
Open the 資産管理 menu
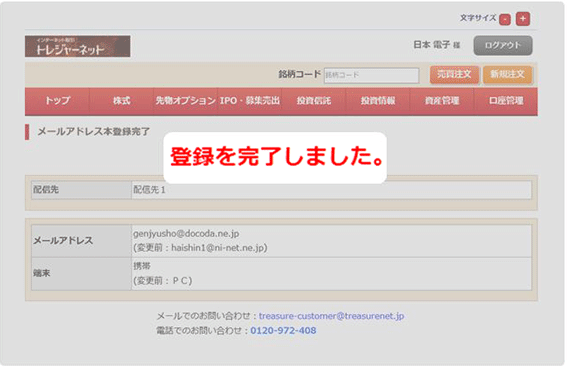[x=442, y=101]
